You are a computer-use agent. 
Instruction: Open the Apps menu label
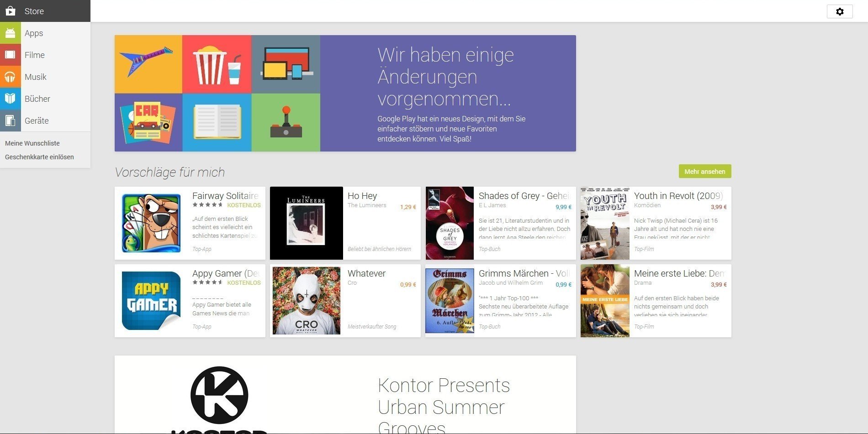pos(34,33)
